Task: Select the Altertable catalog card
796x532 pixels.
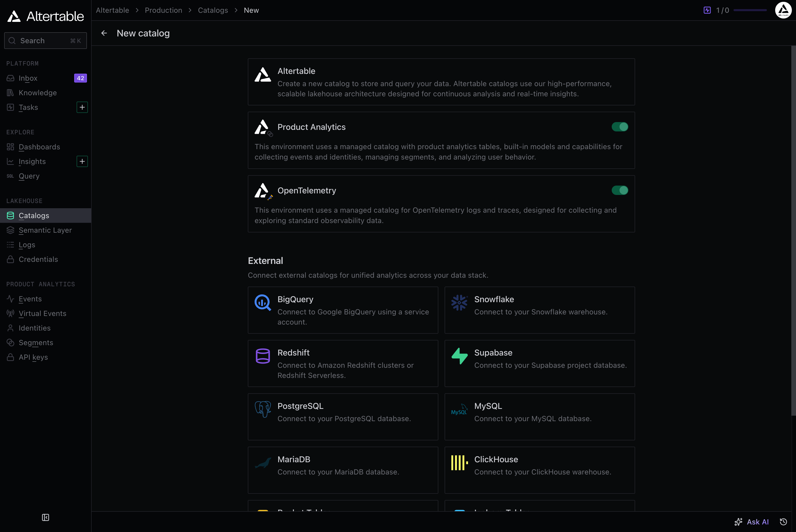Action: [441, 82]
